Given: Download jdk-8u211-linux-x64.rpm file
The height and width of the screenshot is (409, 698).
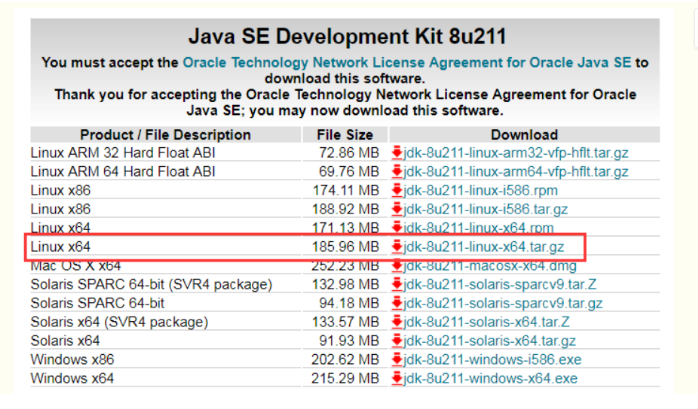Looking at the screenshot, I should tap(479, 228).
